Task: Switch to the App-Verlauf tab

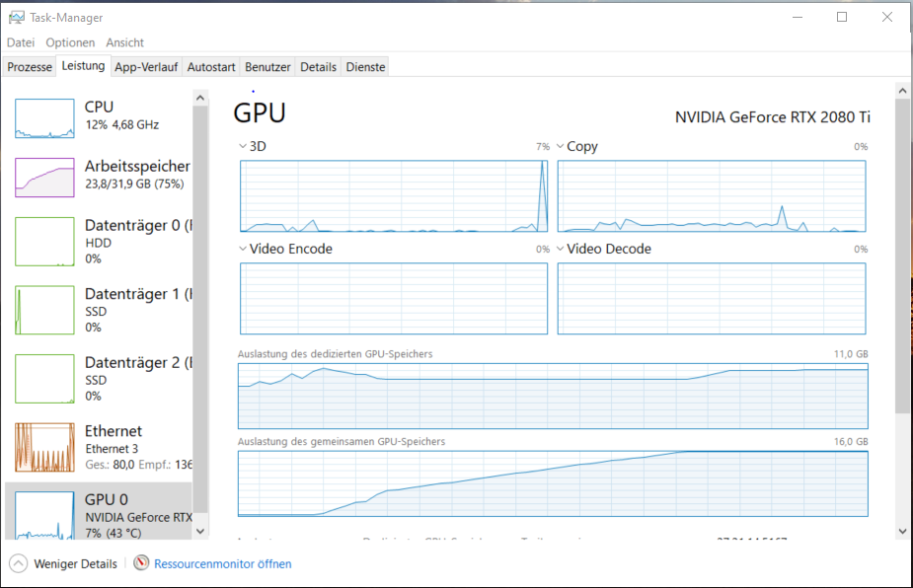Action: point(146,67)
